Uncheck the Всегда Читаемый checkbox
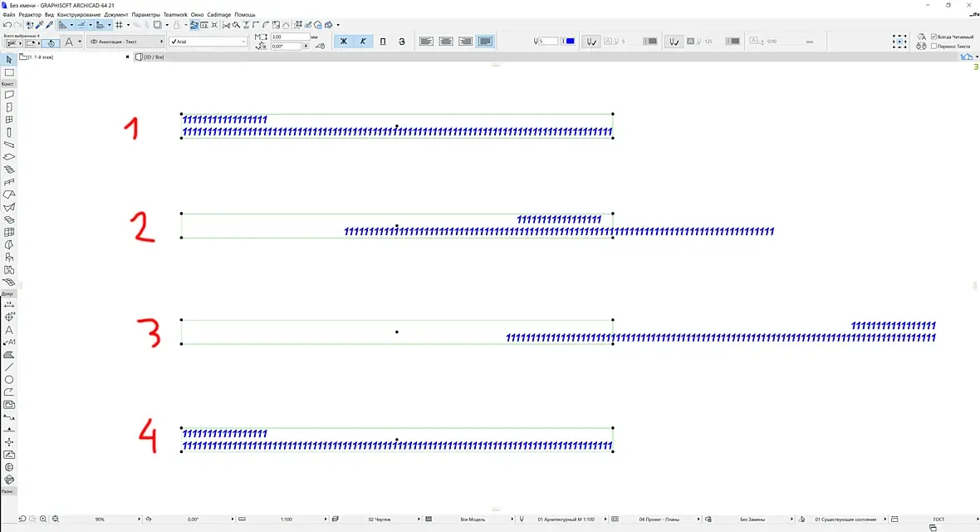The height and width of the screenshot is (532, 980). tap(933, 37)
